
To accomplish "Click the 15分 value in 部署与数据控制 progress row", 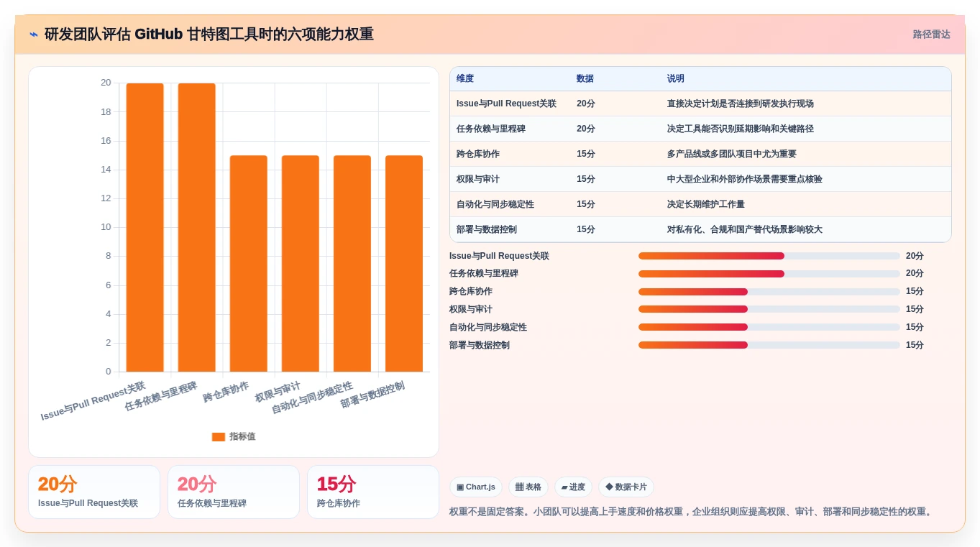I will [x=915, y=345].
